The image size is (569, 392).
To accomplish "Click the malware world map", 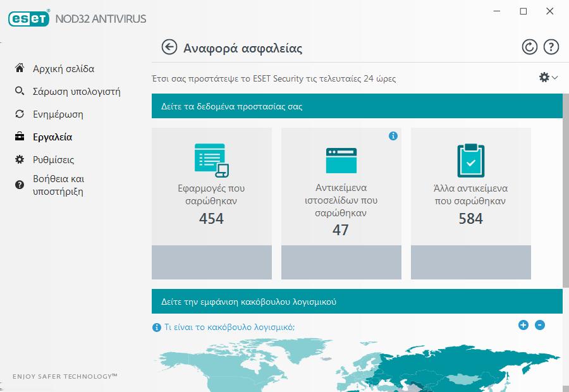I will click(357, 365).
